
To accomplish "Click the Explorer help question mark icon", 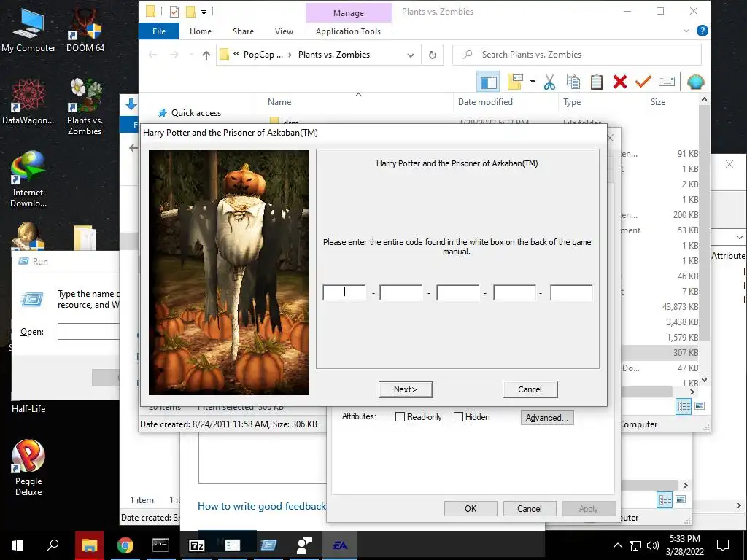I will tap(702, 31).
